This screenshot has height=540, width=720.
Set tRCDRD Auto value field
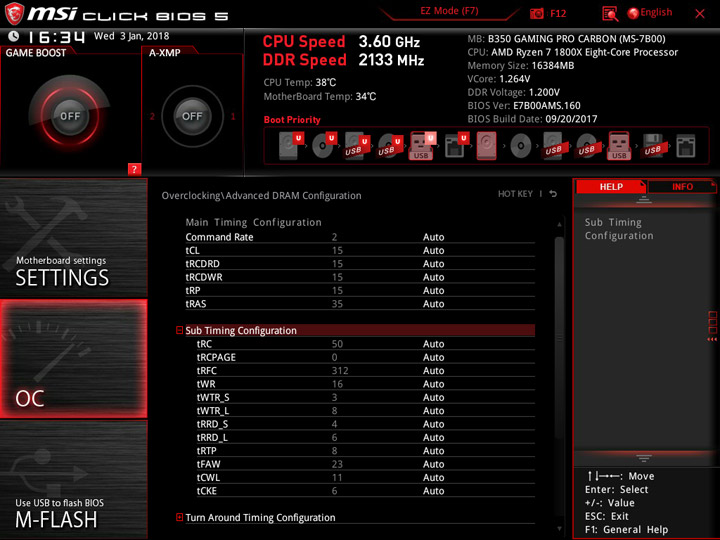[x=433, y=264]
